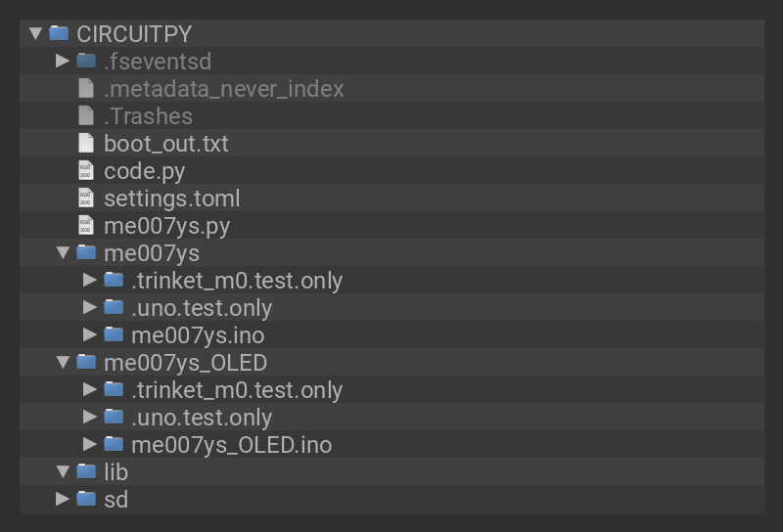Click the settings.toml file icon
Viewport: 783px width, 532px height.
(x=86, y=199)
